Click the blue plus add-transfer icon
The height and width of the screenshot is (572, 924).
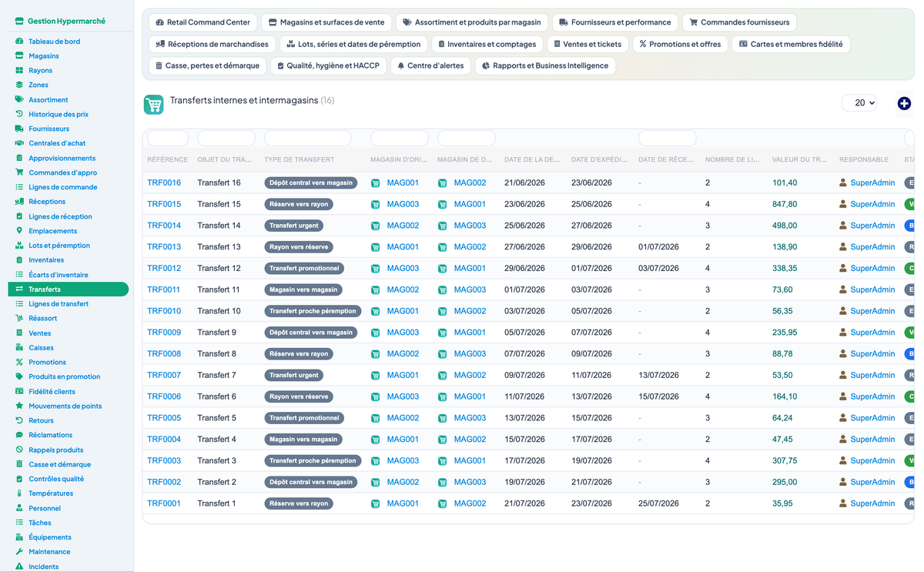tap(904, 103)
